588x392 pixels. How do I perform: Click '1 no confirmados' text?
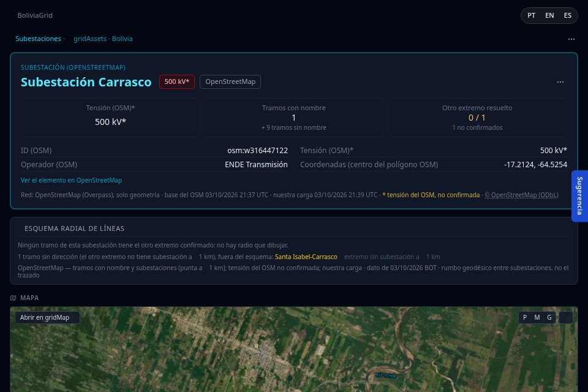(x=477, y=127)
